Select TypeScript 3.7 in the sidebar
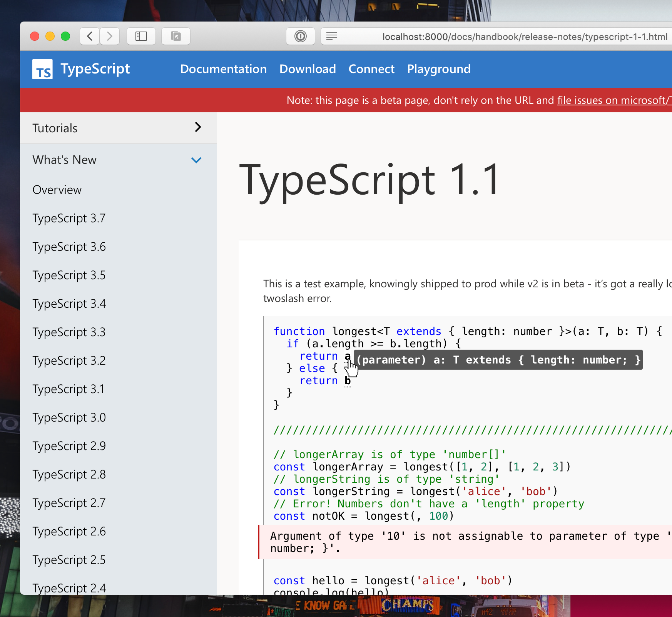This screenshot has height=617, width=672. pyautogui.click(x=69, y=218)
